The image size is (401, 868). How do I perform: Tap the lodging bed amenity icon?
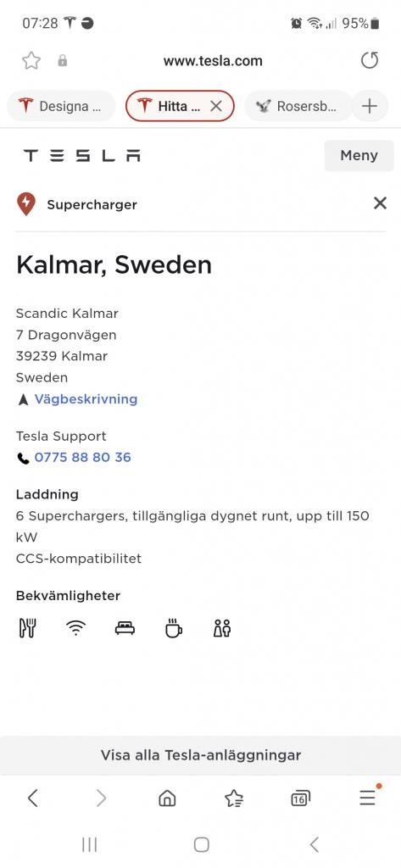[x=125, y=628]
